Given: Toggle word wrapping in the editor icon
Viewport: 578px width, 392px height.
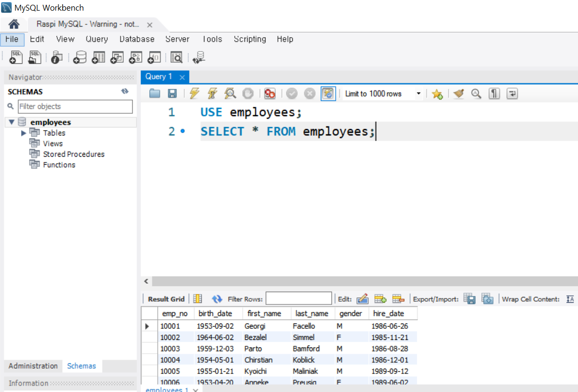Looking at the screenshot, I should [x=512, y=93].
